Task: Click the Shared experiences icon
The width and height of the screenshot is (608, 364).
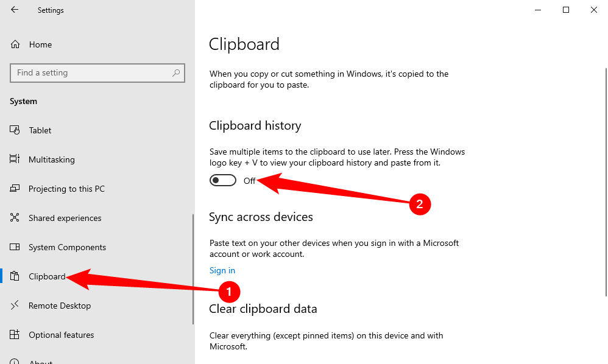Action: coord(15,218)
